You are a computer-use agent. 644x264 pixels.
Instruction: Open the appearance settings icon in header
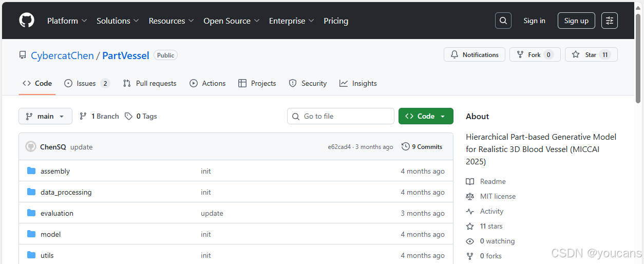click(610, 21)
